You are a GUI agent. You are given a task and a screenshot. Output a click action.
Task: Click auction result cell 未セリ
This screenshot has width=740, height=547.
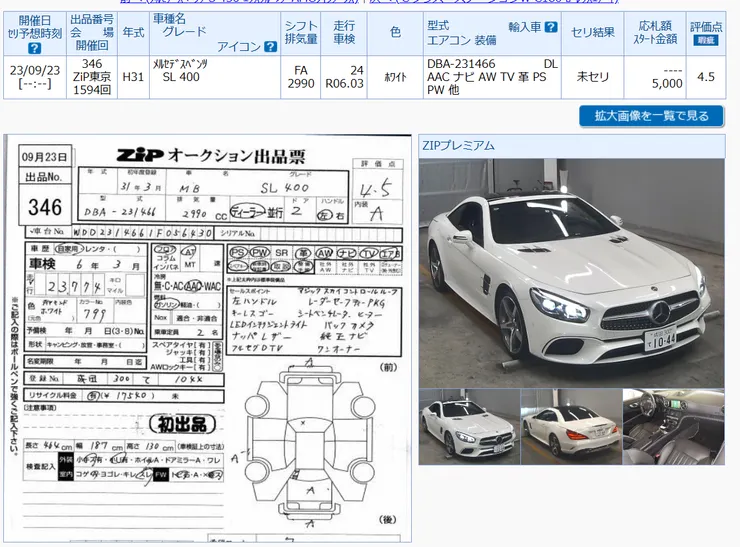click(593, 77)
